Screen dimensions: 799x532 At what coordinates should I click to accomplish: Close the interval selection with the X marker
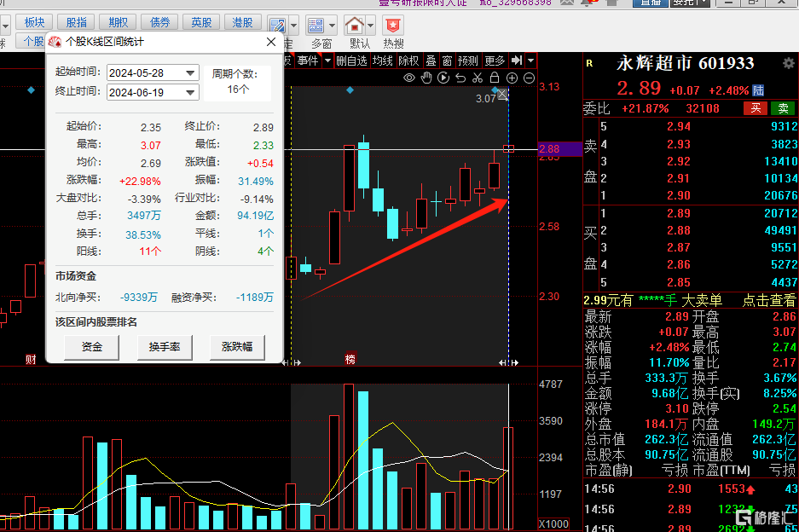(x=502, y=95)
